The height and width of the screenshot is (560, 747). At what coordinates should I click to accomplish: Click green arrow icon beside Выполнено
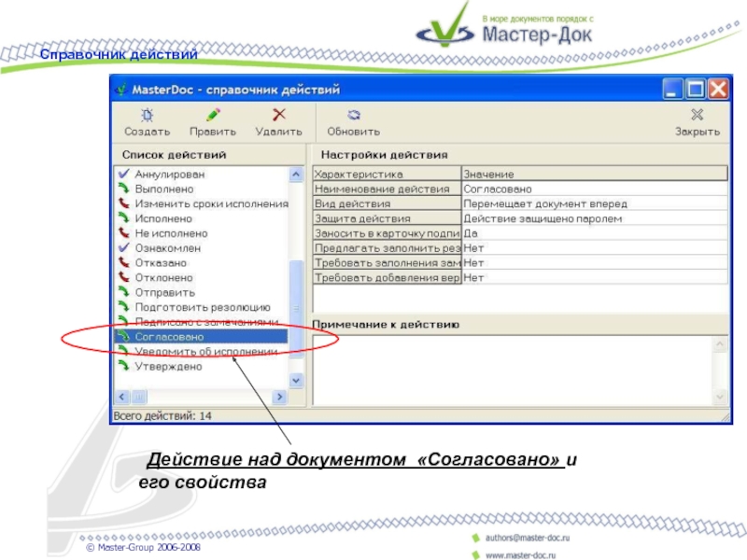point(124,189)
